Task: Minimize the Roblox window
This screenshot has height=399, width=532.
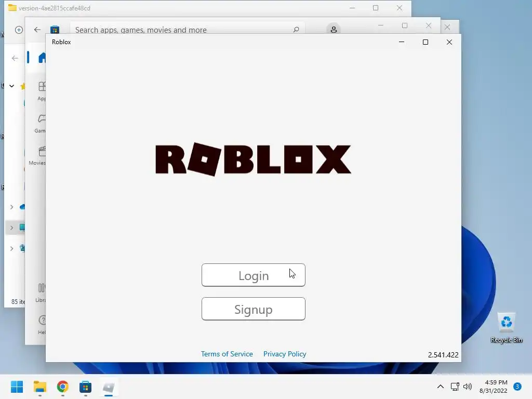Action: pyautogui.click(x=402, y=42)
